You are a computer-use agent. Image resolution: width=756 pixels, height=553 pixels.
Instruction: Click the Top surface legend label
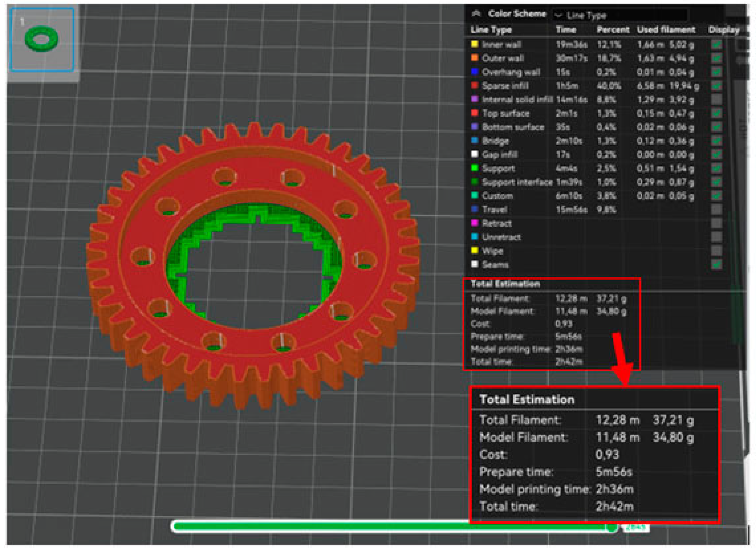(506, 114)
